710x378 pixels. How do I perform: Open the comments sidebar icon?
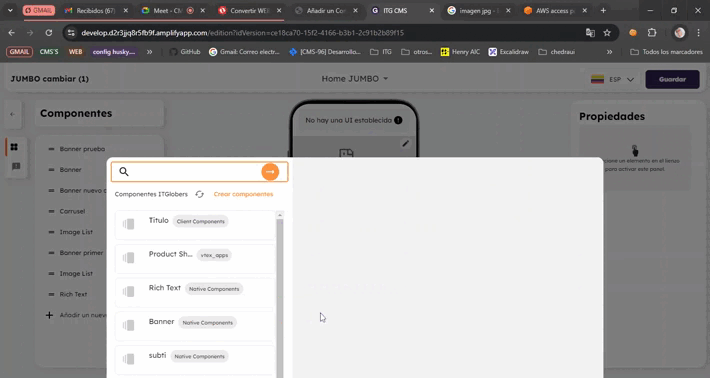coord(16,167)
